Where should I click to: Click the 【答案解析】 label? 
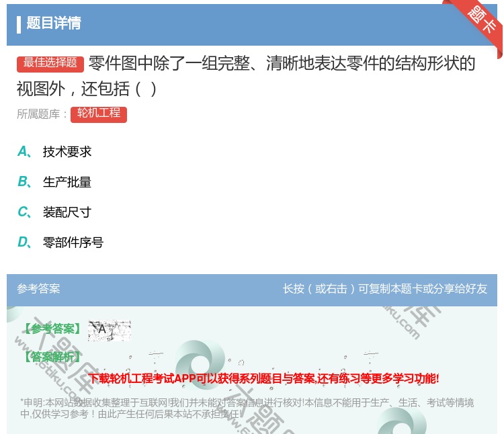[x=52, y=357]
